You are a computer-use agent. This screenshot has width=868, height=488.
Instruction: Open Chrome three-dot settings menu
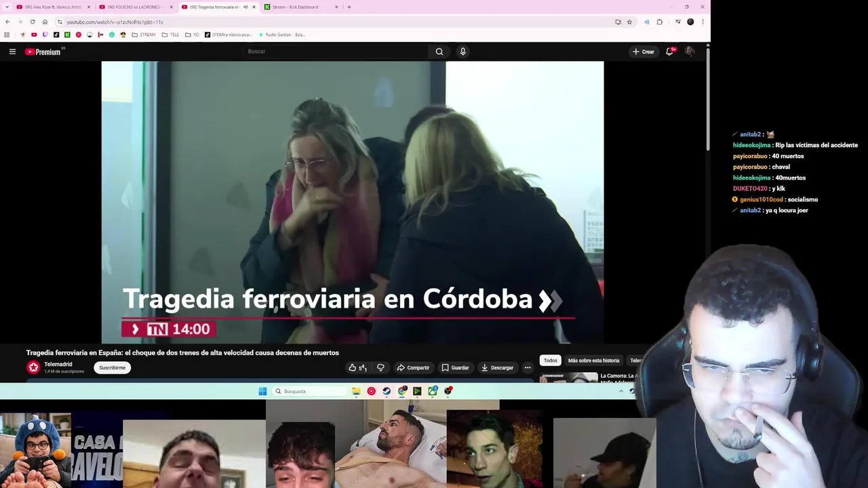(x=703, y=22)
